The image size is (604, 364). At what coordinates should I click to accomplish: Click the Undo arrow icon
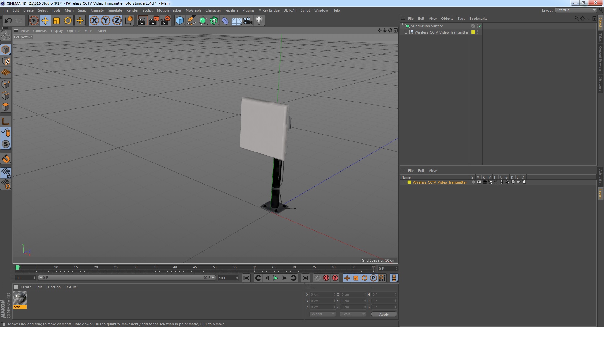pyautogui.click(x=8, y=21)
